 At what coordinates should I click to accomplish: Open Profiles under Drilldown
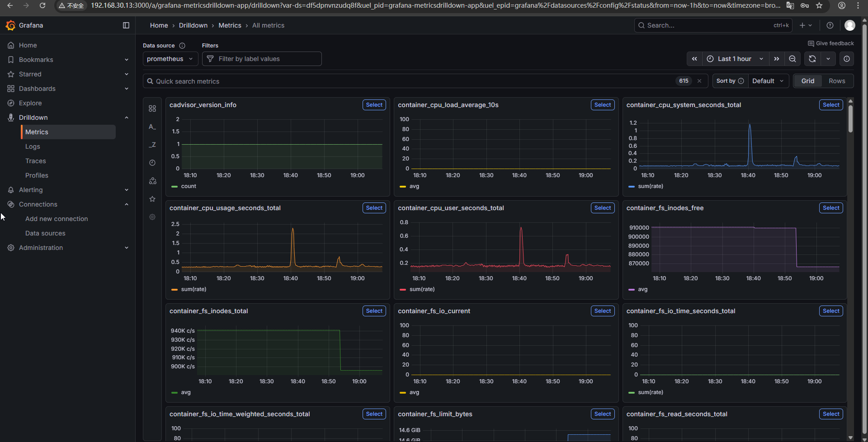(37, 175)
